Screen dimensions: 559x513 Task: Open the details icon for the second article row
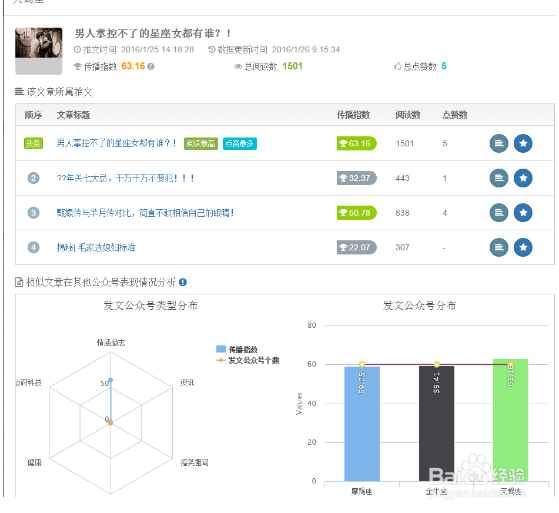click(x=499, y=178)
